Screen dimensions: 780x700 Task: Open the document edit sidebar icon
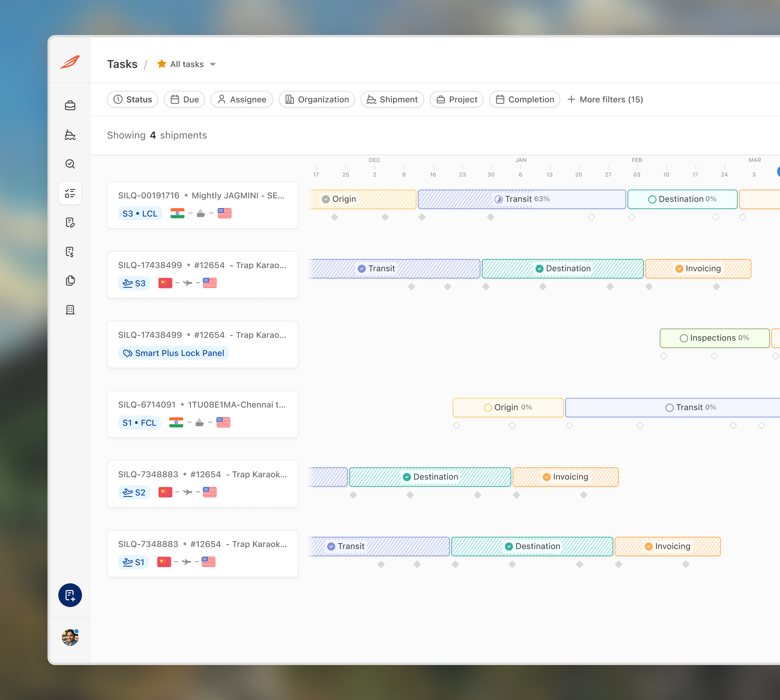tap(70, 222)
